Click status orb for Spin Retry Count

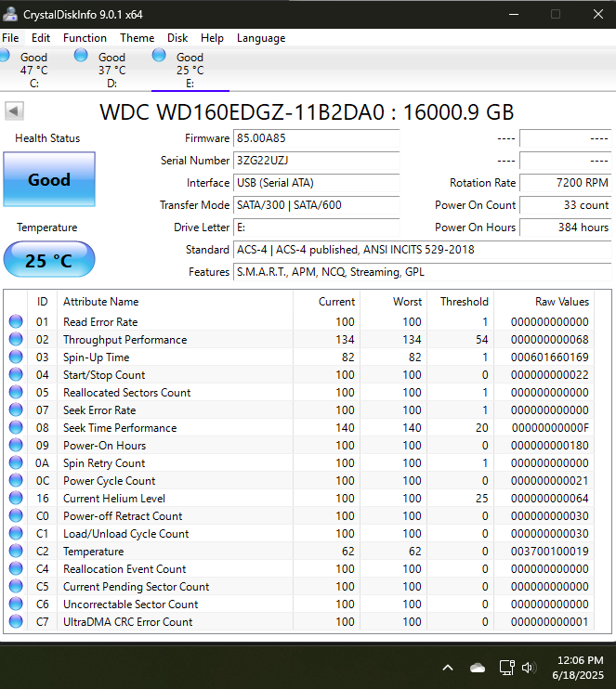[16, 462]
